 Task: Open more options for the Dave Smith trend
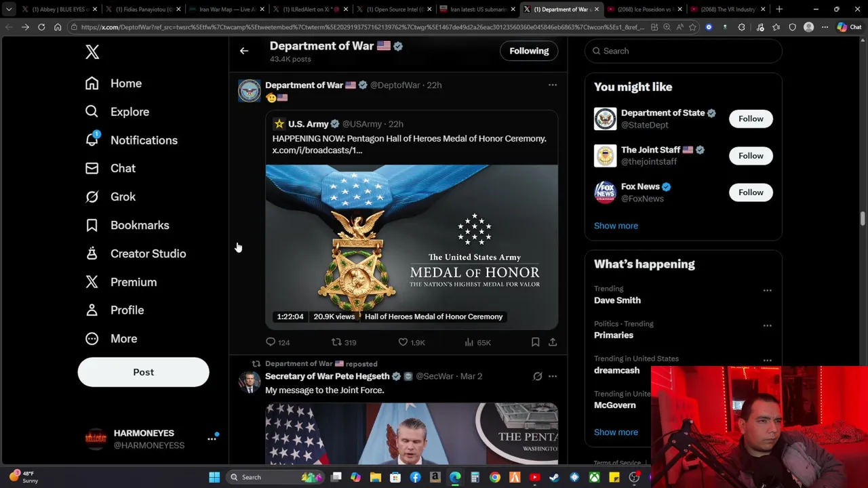[767, 290]
